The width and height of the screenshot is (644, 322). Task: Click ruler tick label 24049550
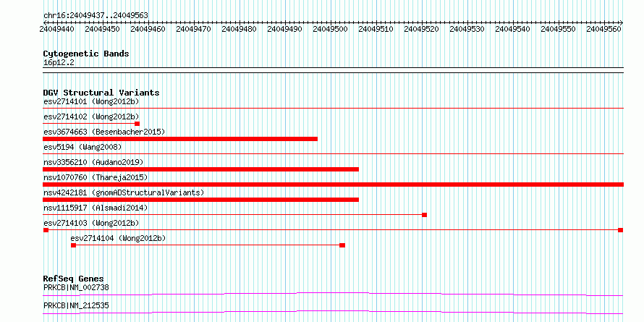[x=558, y=29]
